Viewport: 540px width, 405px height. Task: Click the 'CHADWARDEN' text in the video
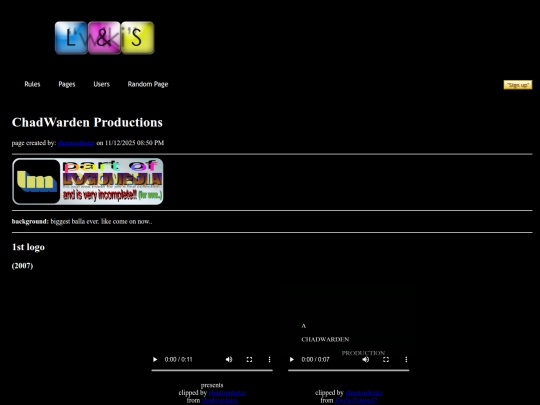pyautogui.click(x=325, y=340)
